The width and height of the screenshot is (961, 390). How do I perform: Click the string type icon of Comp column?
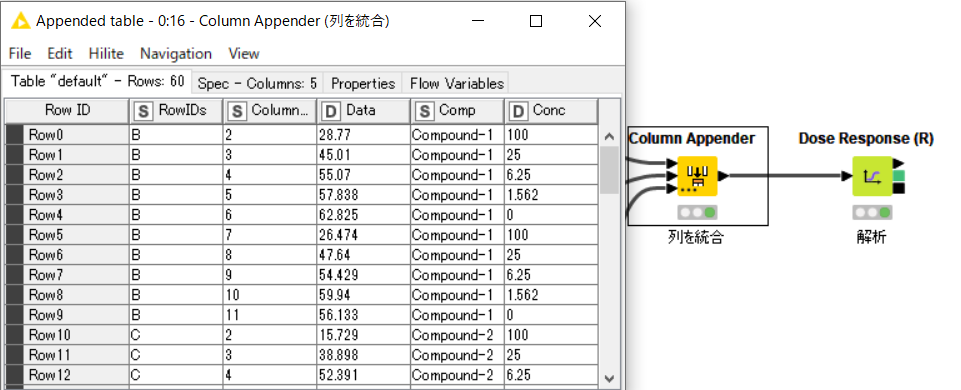click(424, 111)
